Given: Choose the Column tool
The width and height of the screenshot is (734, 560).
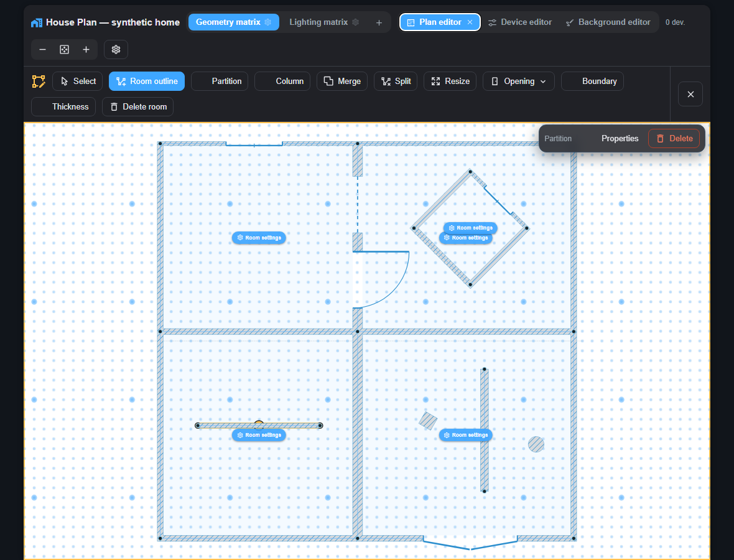Looking at the screenshot, I should 282,81.
